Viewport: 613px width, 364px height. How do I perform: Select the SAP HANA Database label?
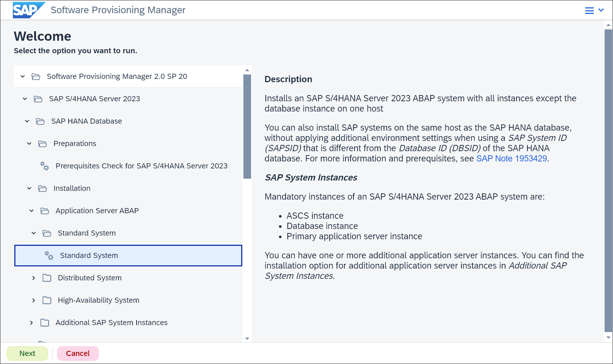[x=87, y=121]
